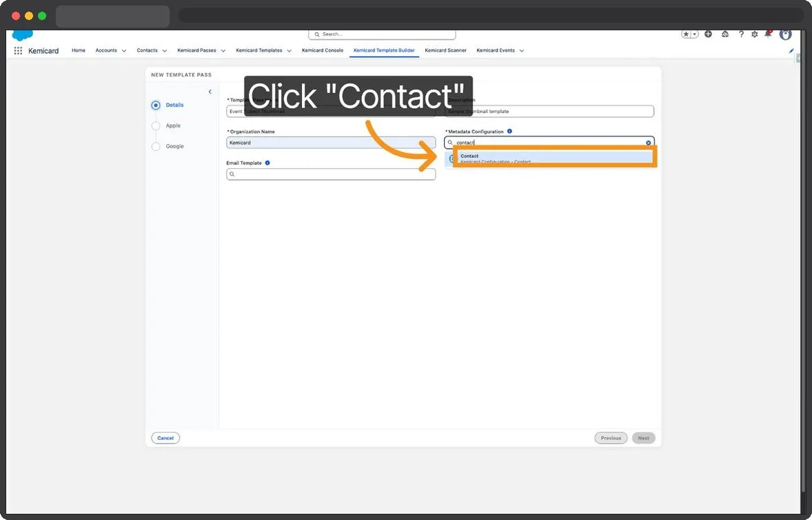The height and width of the screenshot is (520, 812).
Task: Select the Details step
Action: (168, 105)
